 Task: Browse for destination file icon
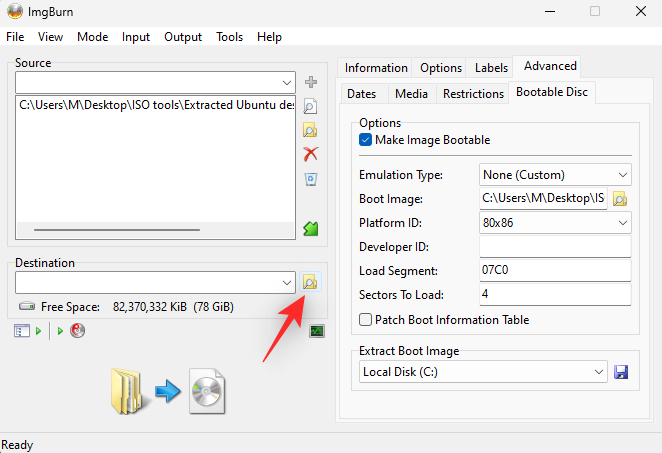(x=310, y=282)
